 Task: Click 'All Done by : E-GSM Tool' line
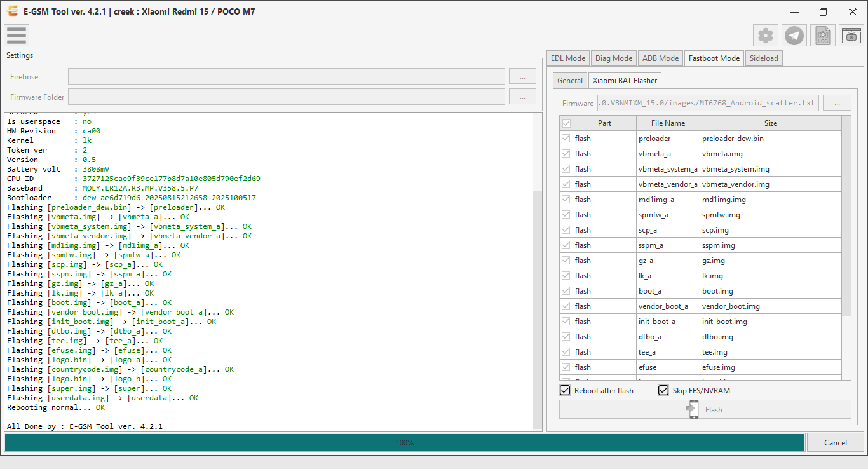pos(85,426)
